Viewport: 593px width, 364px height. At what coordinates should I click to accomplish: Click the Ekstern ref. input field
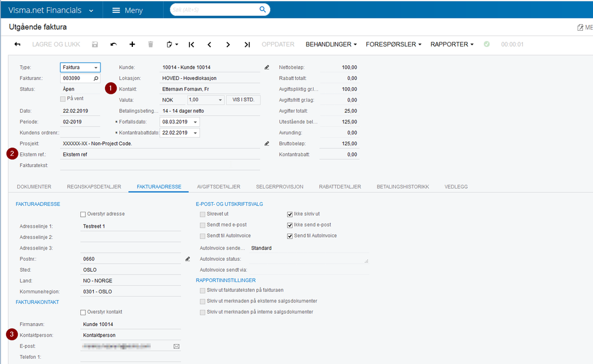(x=160, y=154)
